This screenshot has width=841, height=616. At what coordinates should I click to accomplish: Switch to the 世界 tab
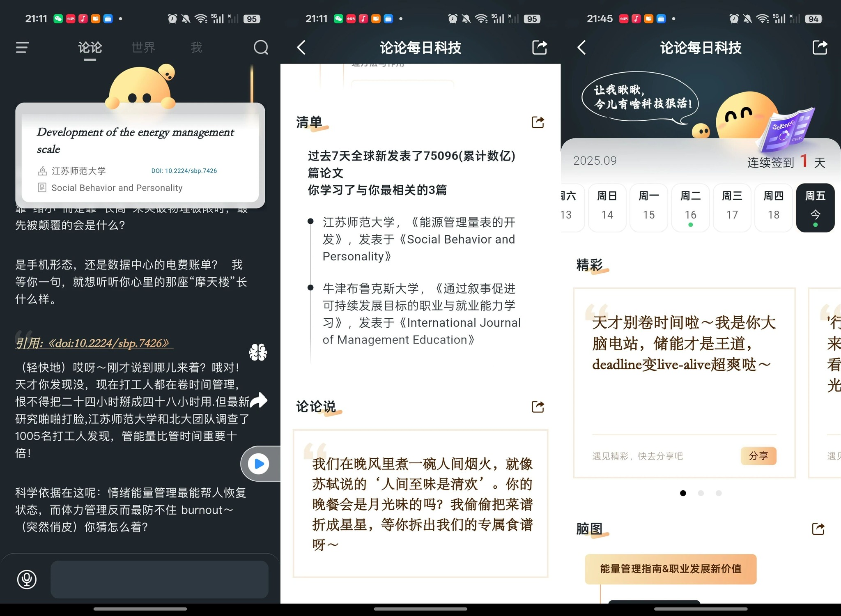143,48
